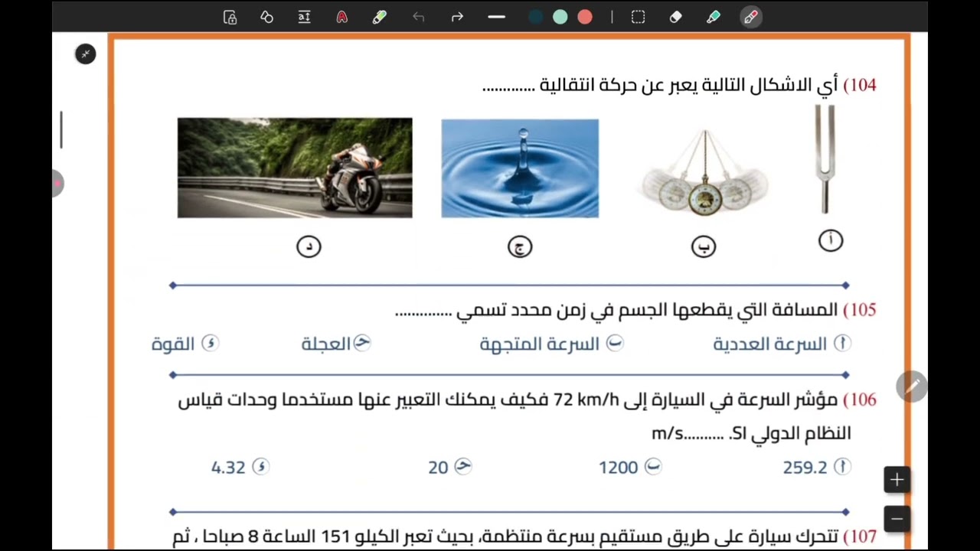Choose option ب under the pendulum
Image resolution: width=980 pixels, height=551 pixels.
704,246
